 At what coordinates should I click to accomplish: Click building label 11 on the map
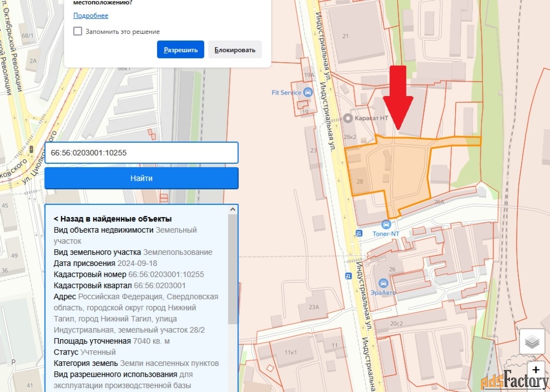coord(335,345)
